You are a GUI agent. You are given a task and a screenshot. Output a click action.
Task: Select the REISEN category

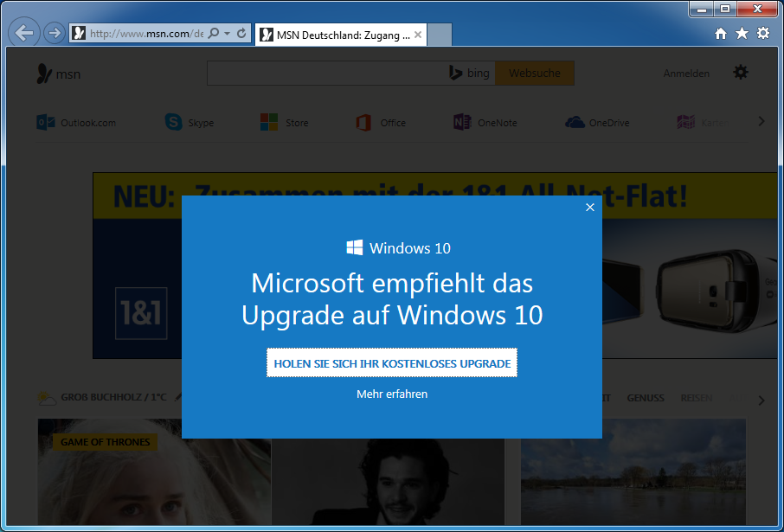point(697,398)
